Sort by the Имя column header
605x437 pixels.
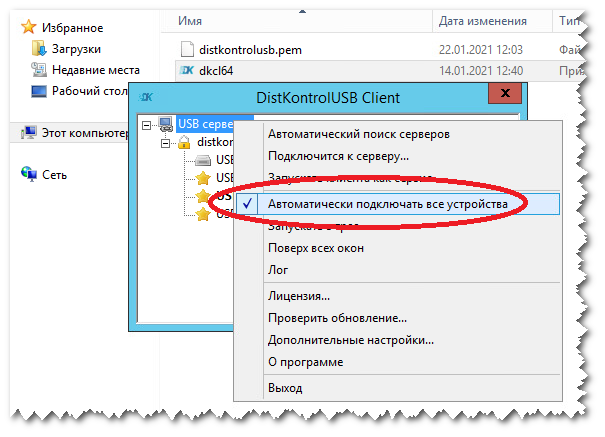(x=190, y=20)
